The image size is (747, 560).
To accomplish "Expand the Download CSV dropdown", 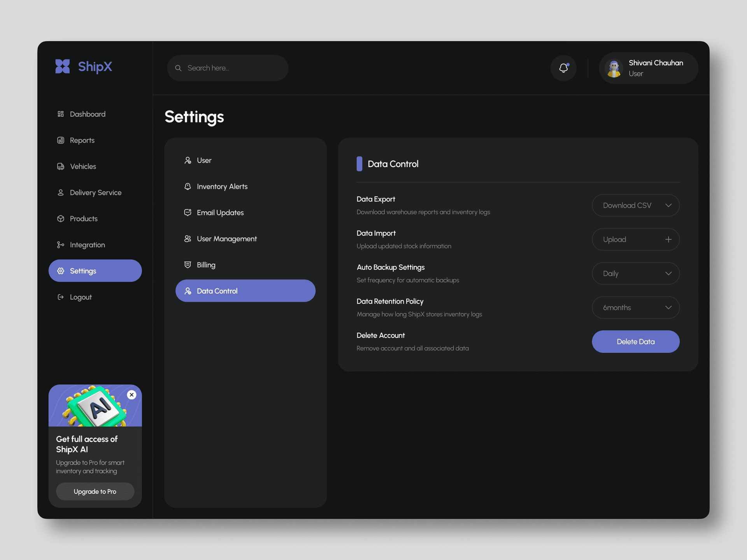I will pyautogui.click(x=636, y=205).
